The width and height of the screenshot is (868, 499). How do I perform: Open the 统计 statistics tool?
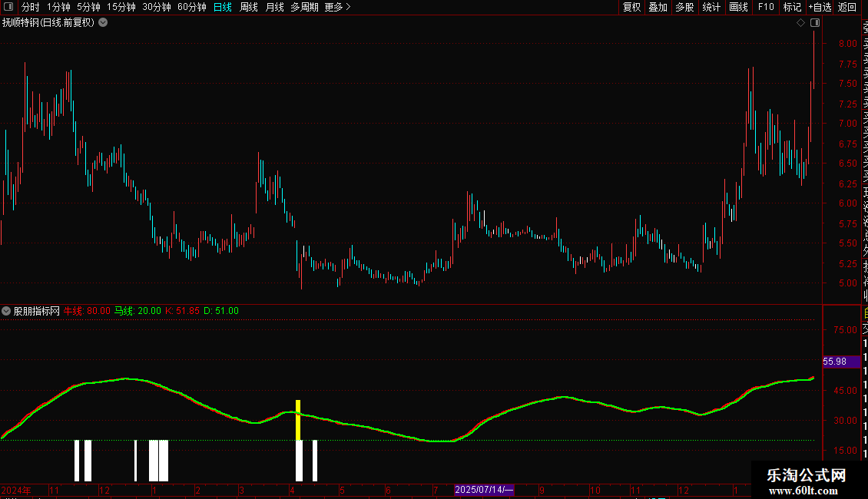click(711, 7)
